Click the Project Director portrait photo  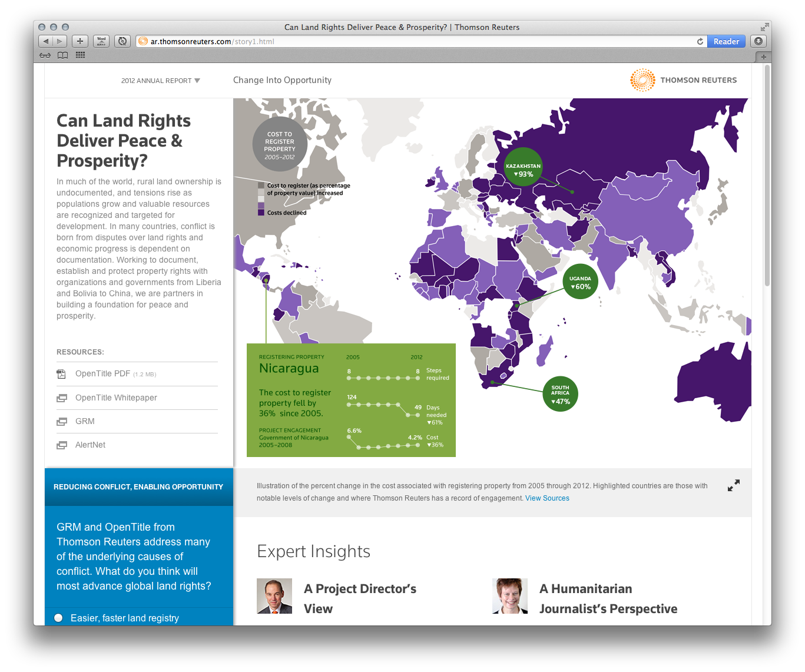tap(274, 596)
